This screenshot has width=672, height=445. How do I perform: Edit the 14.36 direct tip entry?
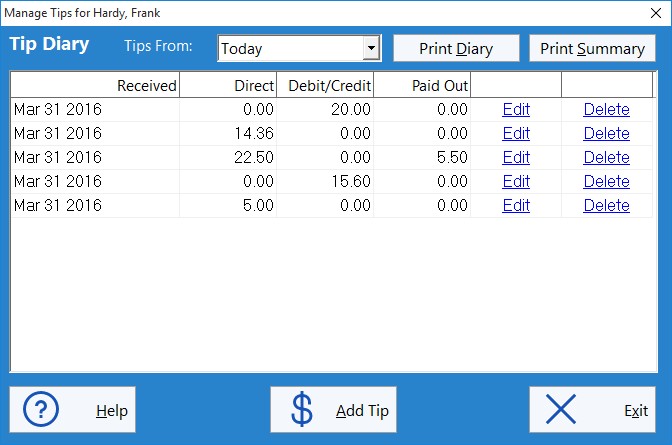pos(516,133)
